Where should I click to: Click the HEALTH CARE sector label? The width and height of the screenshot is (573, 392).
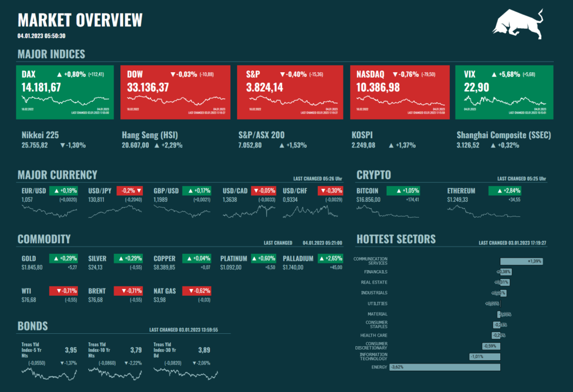[x=373, y=336]
